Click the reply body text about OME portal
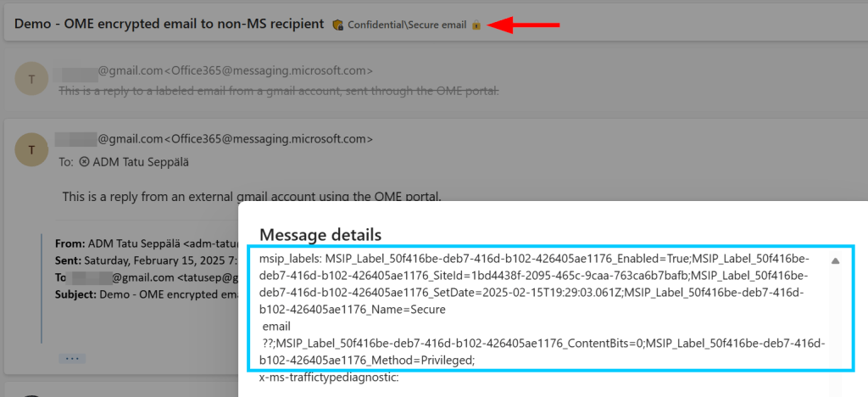The width and height of the screenshot is (868, 397). click(x=252, y=197)
